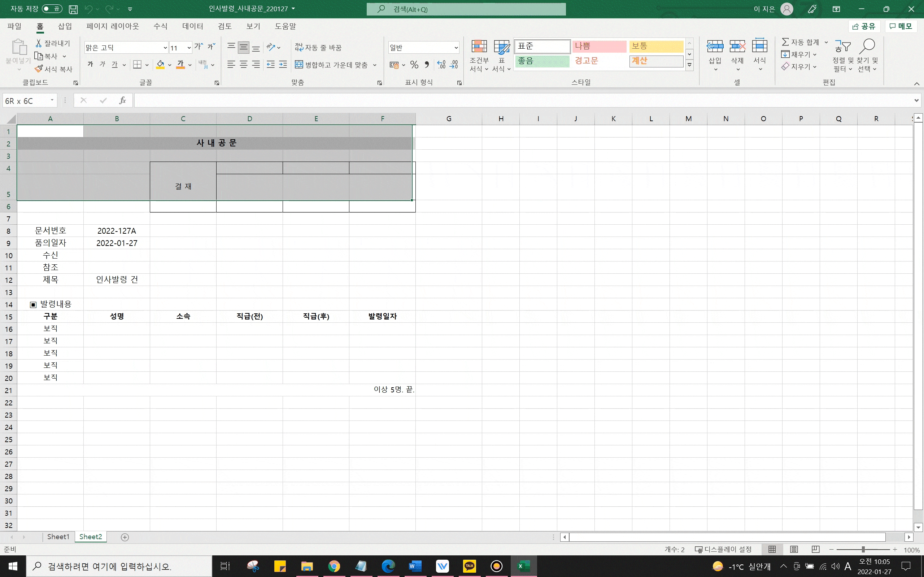Image resolution: width=924 pixels, height=577 pixels.
Task: Select cell B12 containing 인사발령 건
Action: [117, 280]
